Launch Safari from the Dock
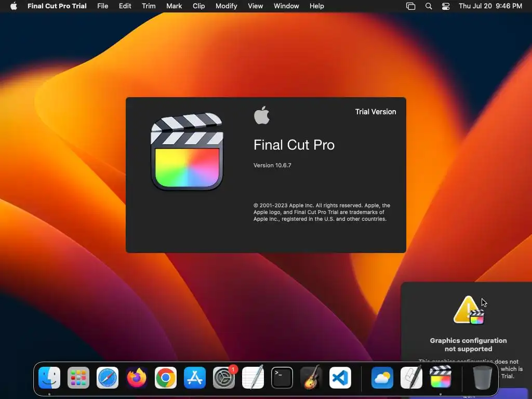 pyautogui.click(x=108, y=378)
